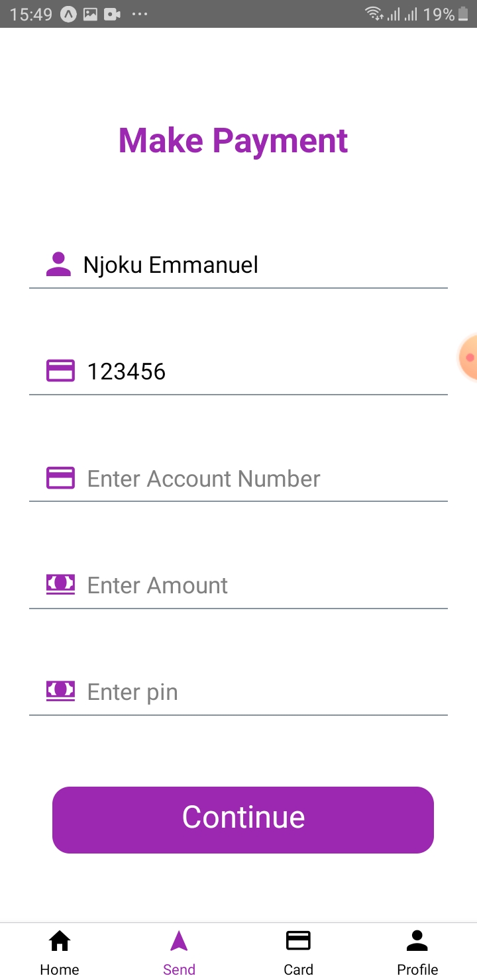Viewport: 477px width, 980px height.
Task: Open the Home tab label
Action: tap(60, 969)
